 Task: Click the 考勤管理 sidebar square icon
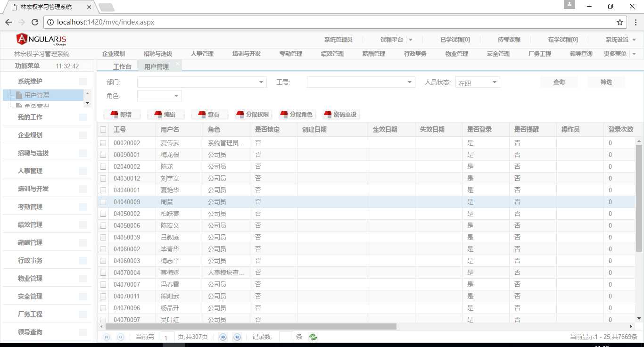83,207
